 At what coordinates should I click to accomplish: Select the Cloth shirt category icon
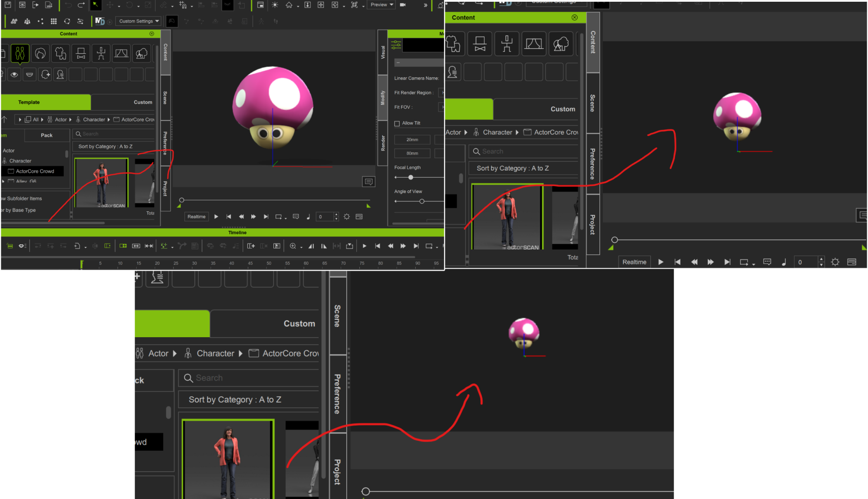61,53
